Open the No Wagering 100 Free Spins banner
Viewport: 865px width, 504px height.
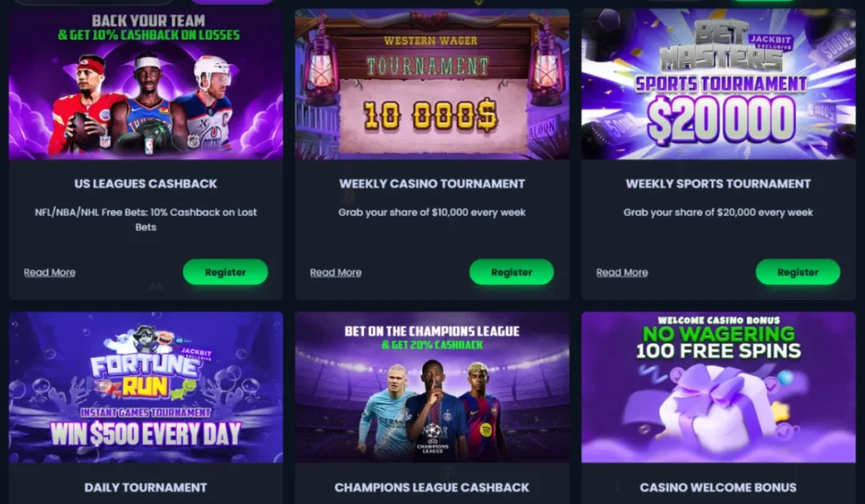click(718, 387)
